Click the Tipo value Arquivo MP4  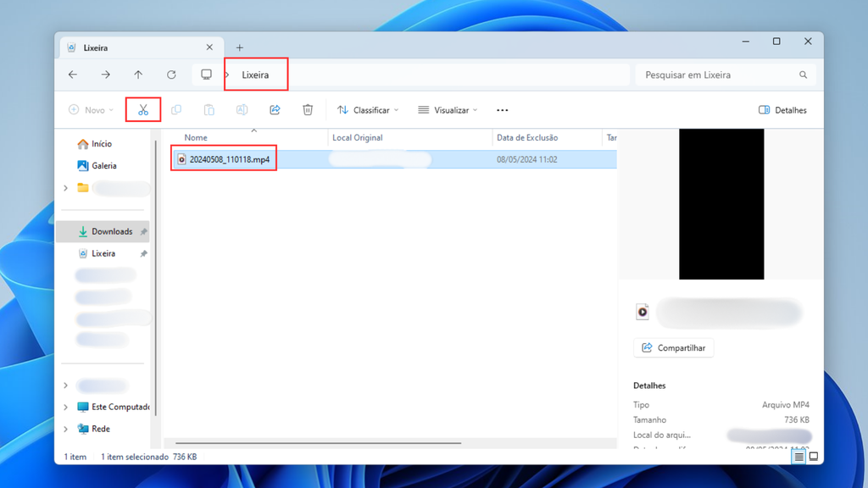[x=786, y=405]
